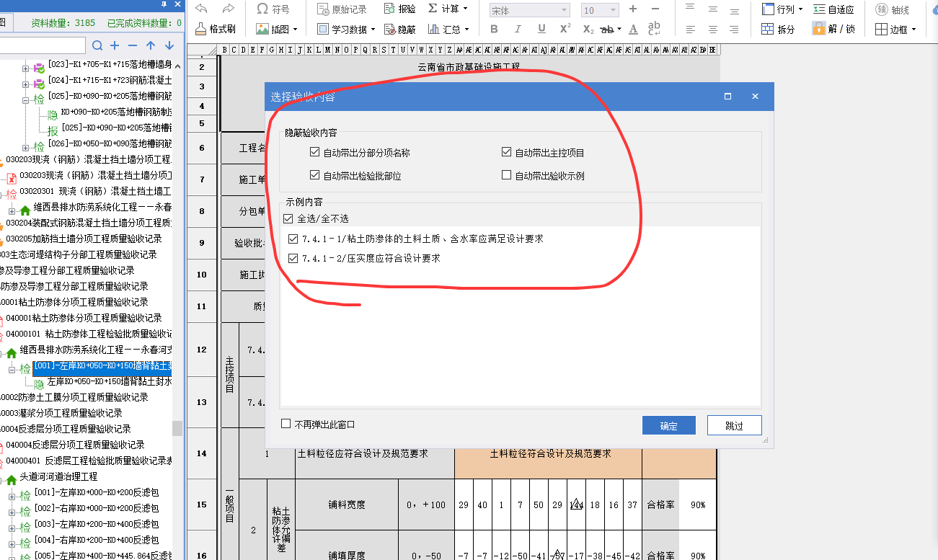
Task: Apply subscript X₂ formatting
Action: [x=588, y=30]
